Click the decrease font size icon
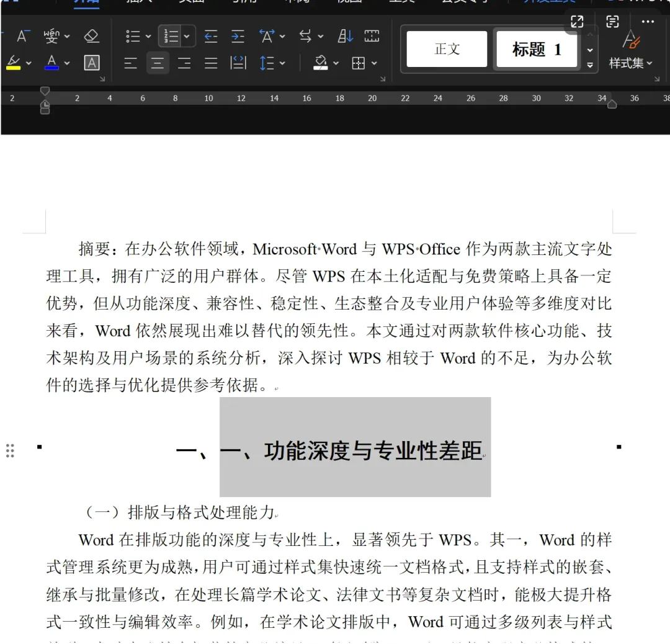 23,37
